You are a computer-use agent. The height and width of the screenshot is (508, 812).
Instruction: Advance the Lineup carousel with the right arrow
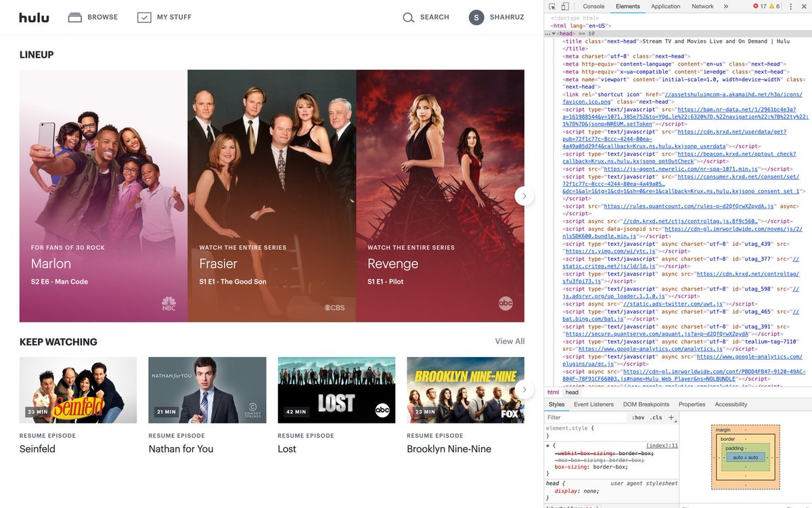click(x=524, y=196)
